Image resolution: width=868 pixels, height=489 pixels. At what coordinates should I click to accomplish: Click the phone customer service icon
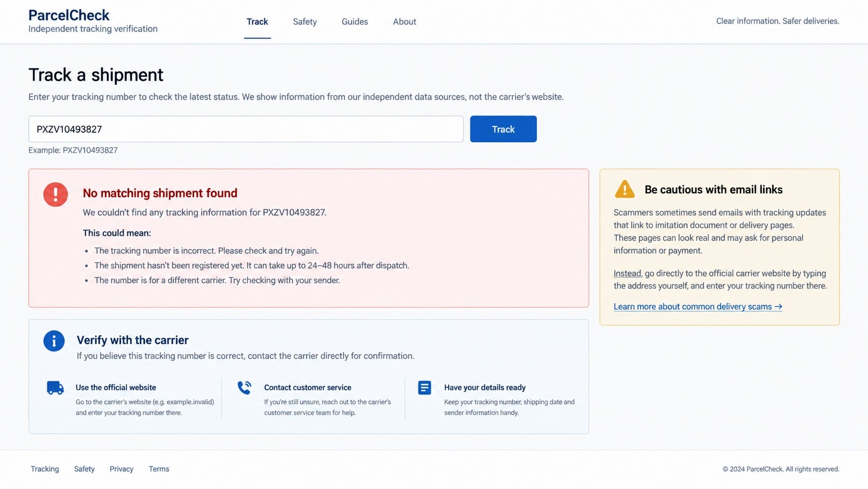coord(245,388)
